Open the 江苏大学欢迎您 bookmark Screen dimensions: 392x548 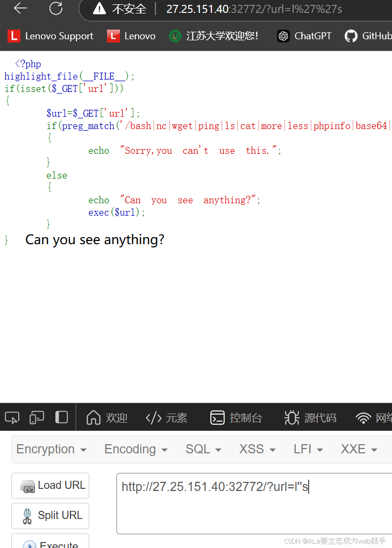[x=213, y=36]
